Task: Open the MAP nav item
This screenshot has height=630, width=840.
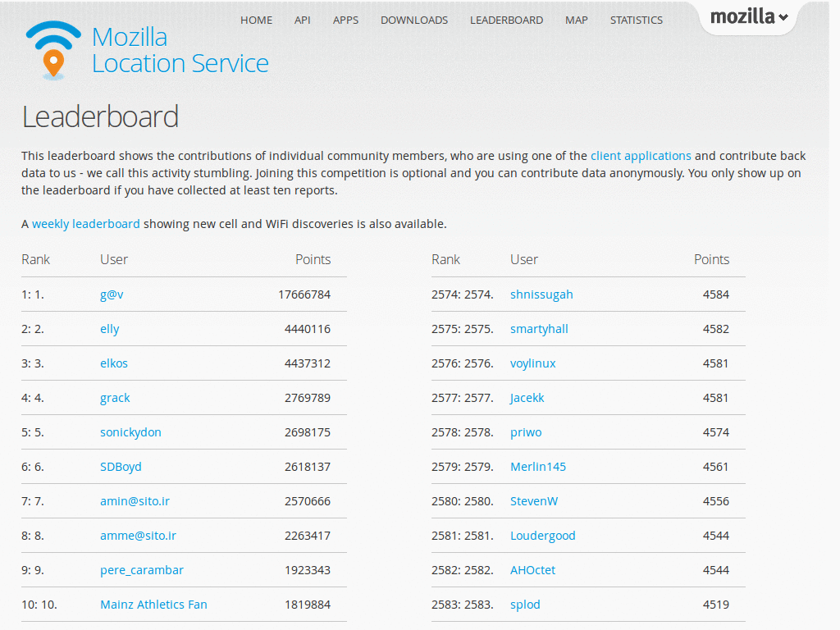Action: click(577, 21)
